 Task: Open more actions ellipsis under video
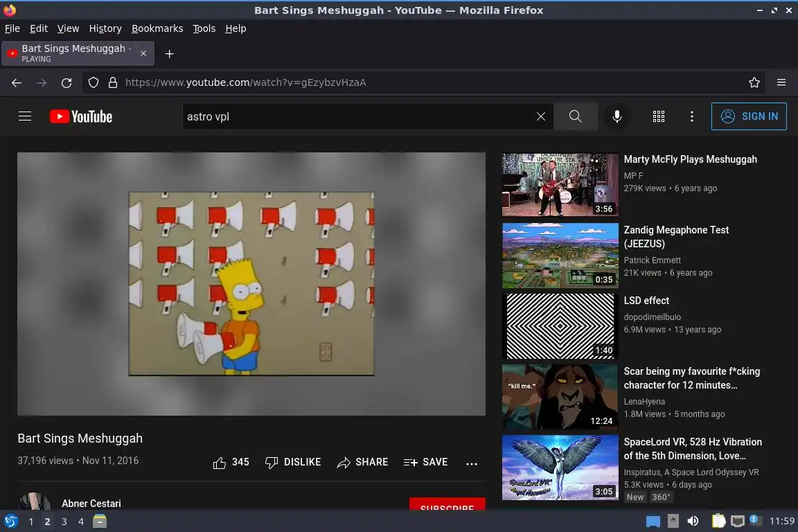472,463
